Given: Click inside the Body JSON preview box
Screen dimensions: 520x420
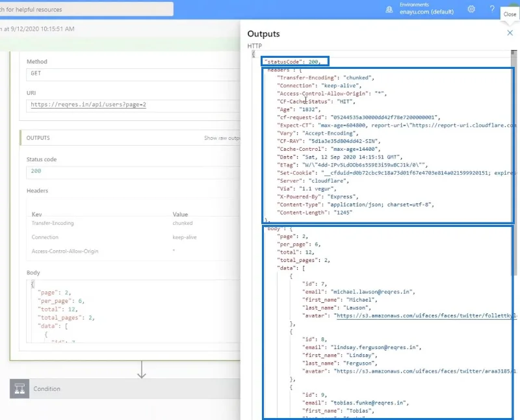Looking at the screenshot, I should pos(133,311).
